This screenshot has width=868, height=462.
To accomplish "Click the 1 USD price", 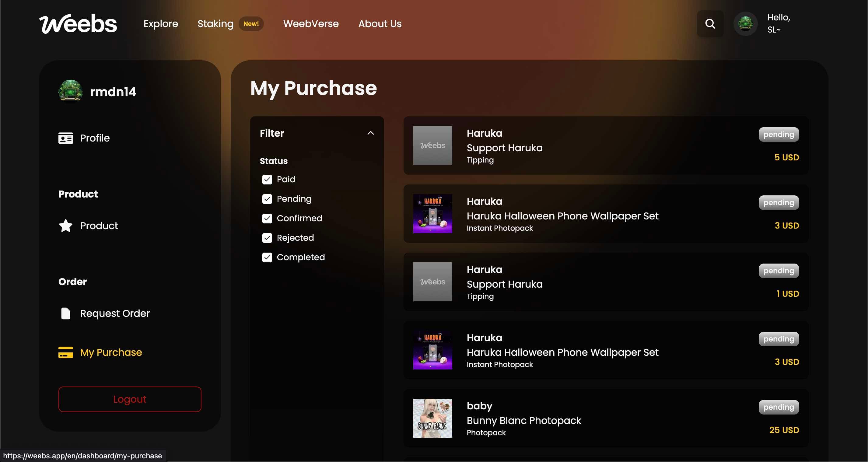I will coord(787,293).
